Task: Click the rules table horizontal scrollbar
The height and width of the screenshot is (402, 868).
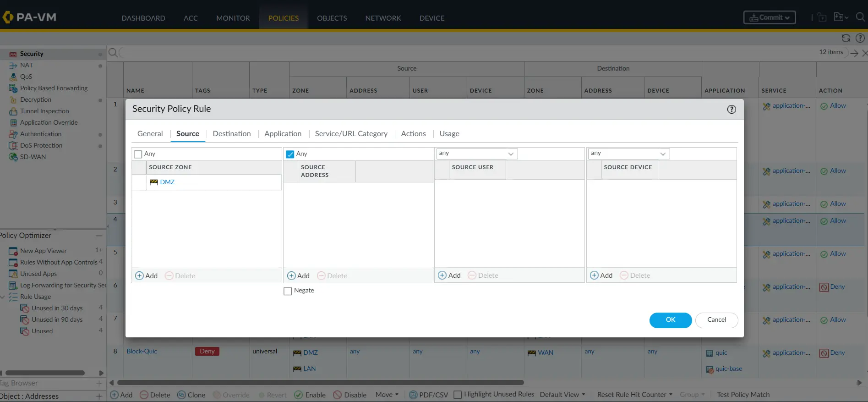Action: pos(320,382)
